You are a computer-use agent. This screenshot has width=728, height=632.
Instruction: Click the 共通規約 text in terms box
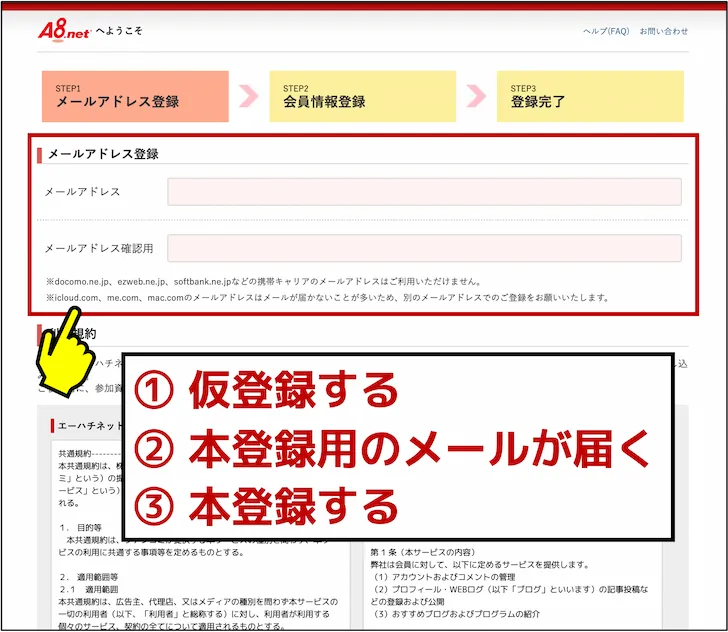(75, 454)
